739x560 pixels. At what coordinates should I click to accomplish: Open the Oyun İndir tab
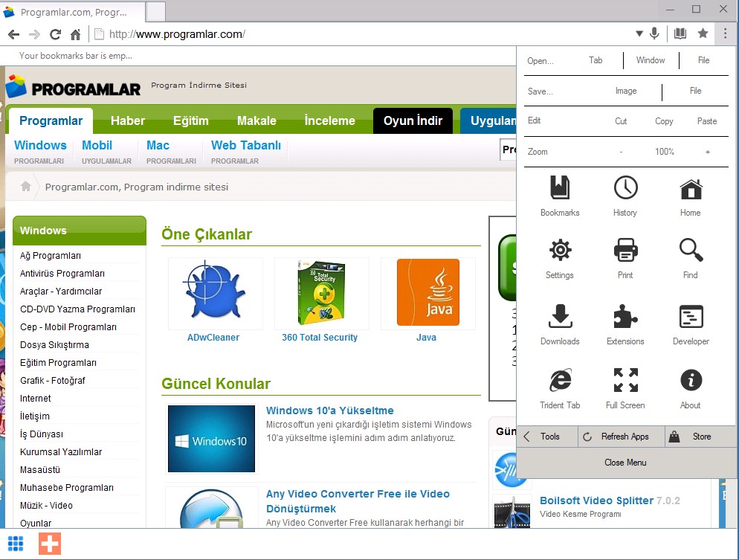(x=413, y=120)
